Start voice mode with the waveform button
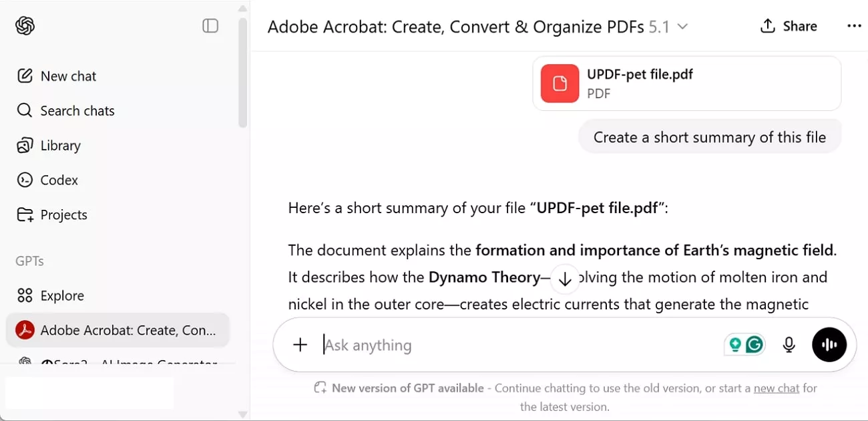The image size is (868, 421). click(829, 344)
